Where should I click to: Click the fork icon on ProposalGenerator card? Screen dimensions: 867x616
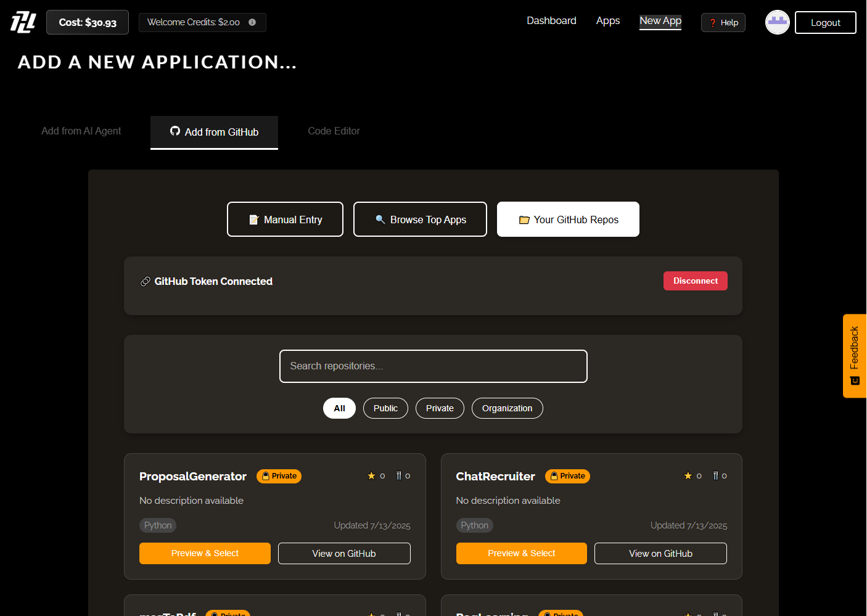398,475
